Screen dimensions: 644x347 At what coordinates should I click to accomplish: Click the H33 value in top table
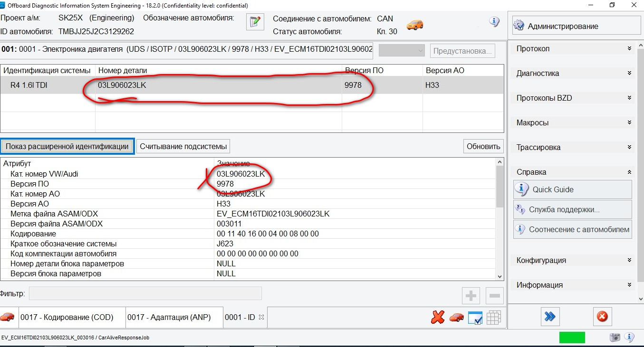click(433, 85)
